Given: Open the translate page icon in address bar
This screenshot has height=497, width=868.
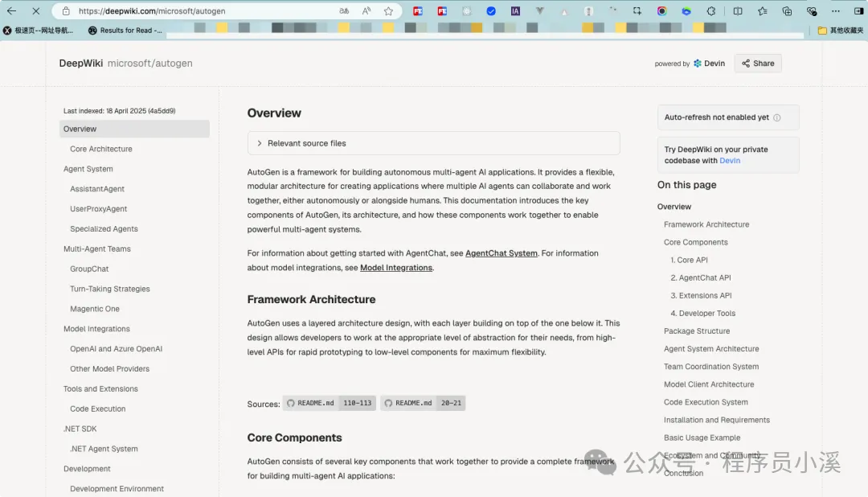Looking at the screenshot, I should [x=344, y=11].
